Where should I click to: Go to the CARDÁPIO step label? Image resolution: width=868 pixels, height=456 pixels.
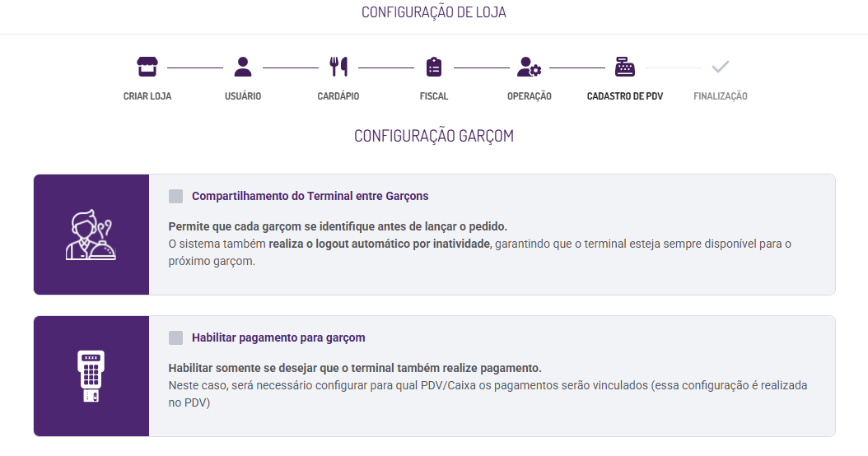point(338,96)
